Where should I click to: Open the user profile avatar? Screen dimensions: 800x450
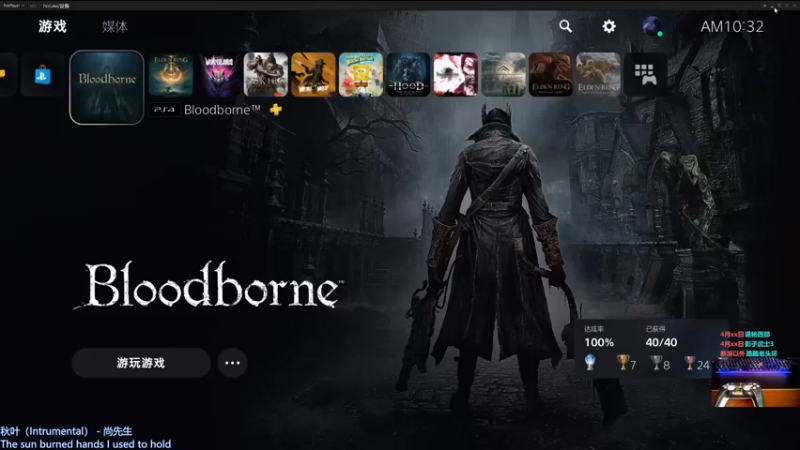pyautogui.click(x=652, y=26)
